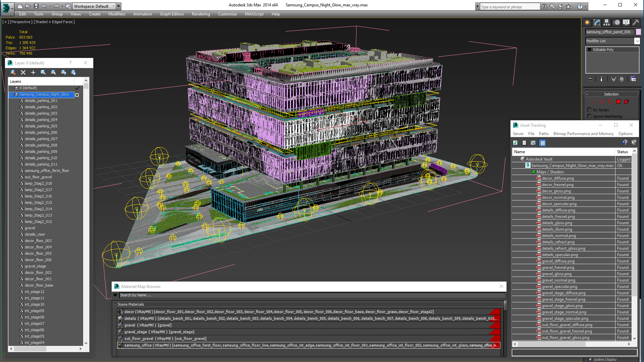Open the Modifier List dropdown

(x=637, y=41)
